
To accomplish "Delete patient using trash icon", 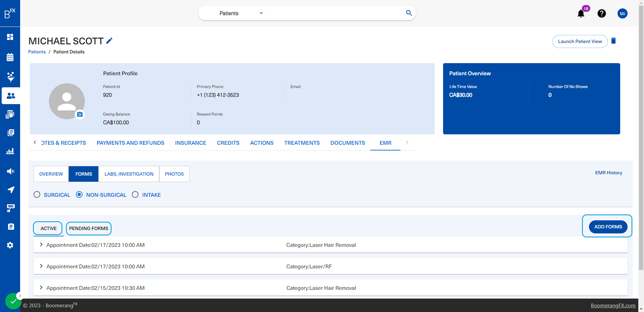I will (x=613, y=41).
